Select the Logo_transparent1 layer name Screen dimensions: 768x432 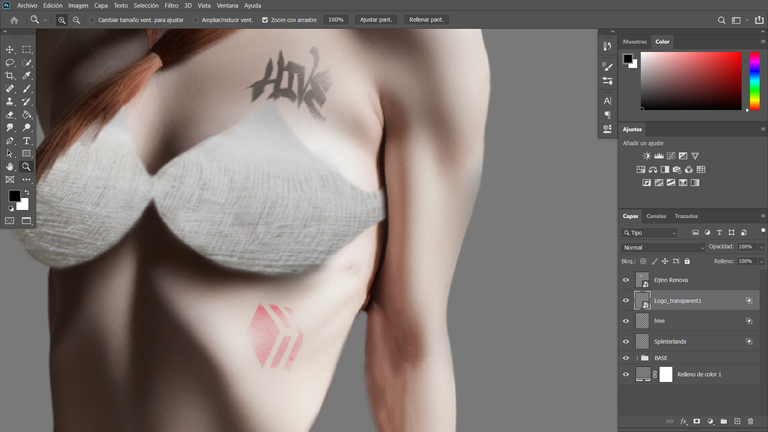pos(677,301)
